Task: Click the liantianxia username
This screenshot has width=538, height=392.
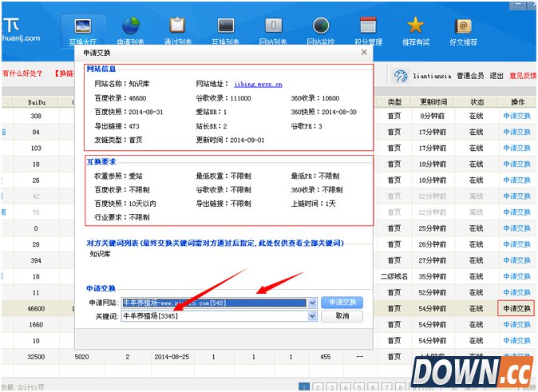Action: click(x=432, y=76)
